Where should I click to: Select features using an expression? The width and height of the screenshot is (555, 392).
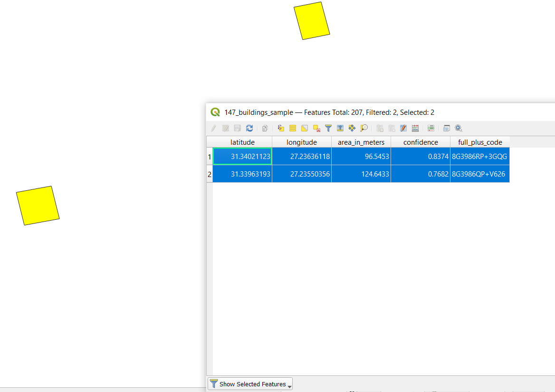tap(281, 128)
